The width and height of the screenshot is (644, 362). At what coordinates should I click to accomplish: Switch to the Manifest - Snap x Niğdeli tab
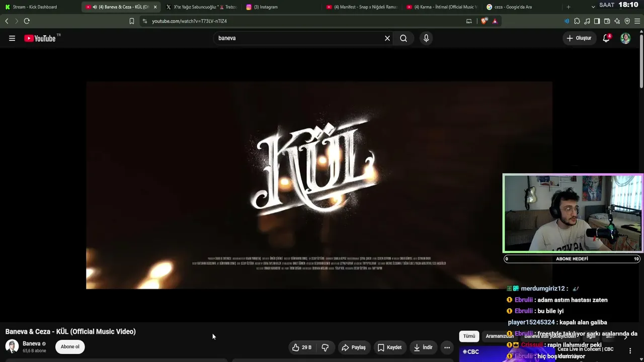[361, 7]
